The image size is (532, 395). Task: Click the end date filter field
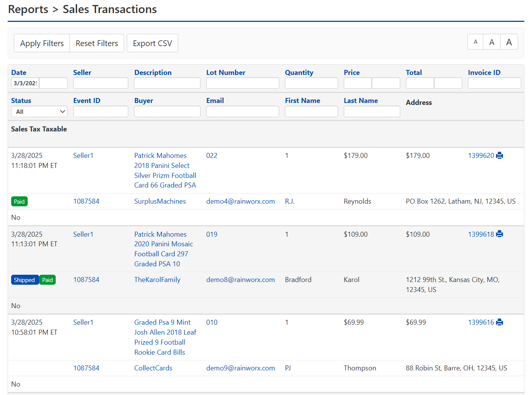(53, 83)
